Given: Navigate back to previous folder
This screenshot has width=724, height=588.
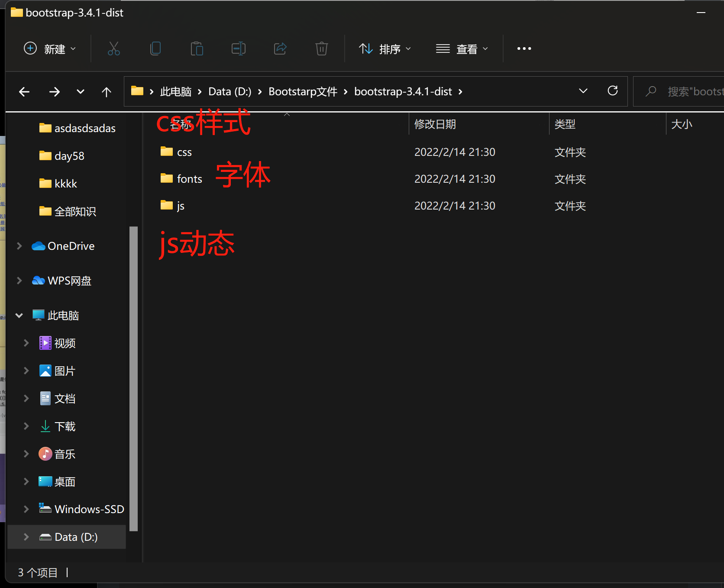Looking at the screenshot, I should click(24, 92).
